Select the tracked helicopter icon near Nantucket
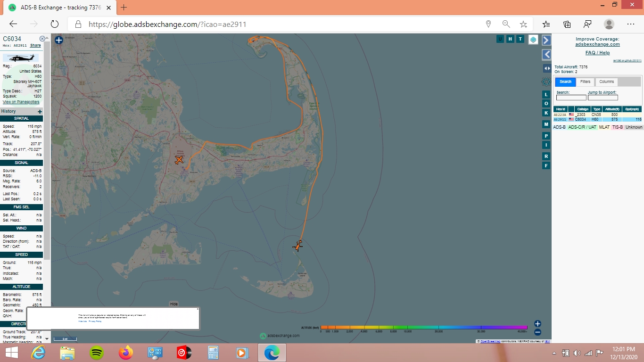Image resolution: width=644 pixels, height=362 pixels. coord(297,246)
